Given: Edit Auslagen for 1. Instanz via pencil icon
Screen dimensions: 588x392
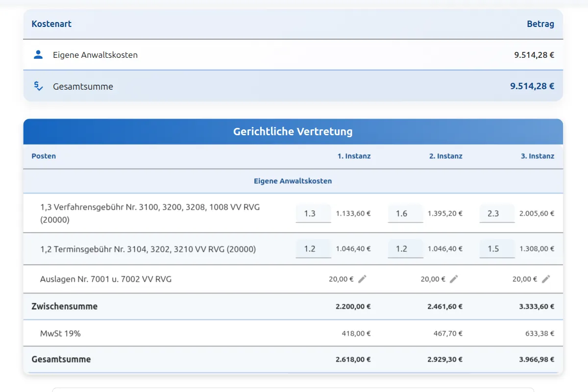Looking at the screenshot, I should pyautogui.click(x=363, y=279).
